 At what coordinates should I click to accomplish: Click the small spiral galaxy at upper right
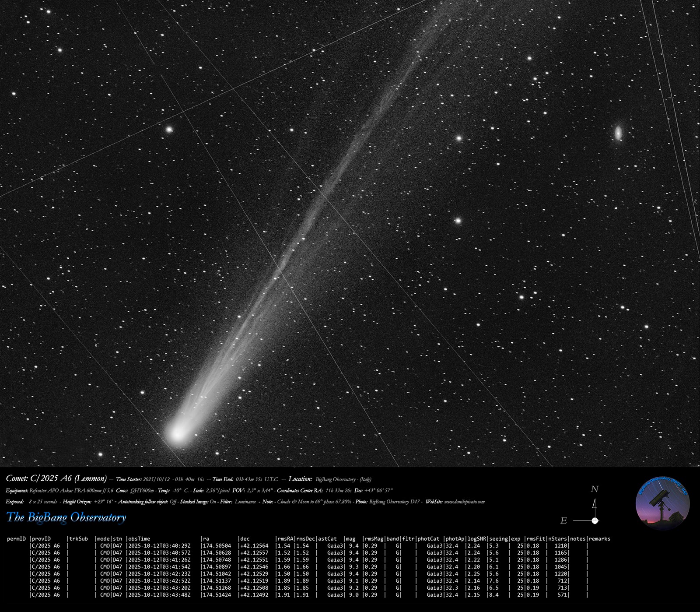pyautogui.click(x=618, y=132)
